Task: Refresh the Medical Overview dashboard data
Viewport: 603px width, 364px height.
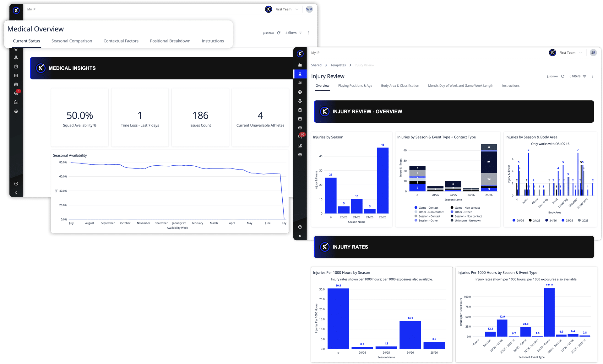Action: click(279, 33)
